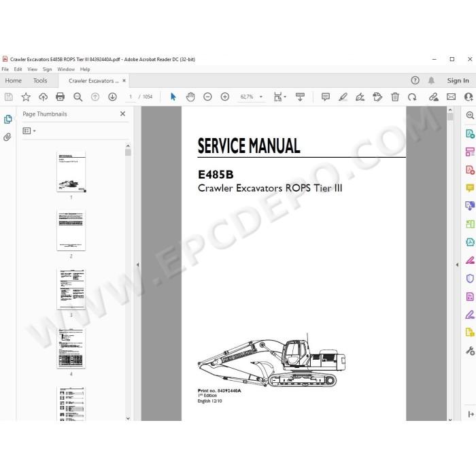Open the Sign menu
Image resolution: width=476 pixels, height=476 pixels.
pyautogui.click(x=47, y=69)
